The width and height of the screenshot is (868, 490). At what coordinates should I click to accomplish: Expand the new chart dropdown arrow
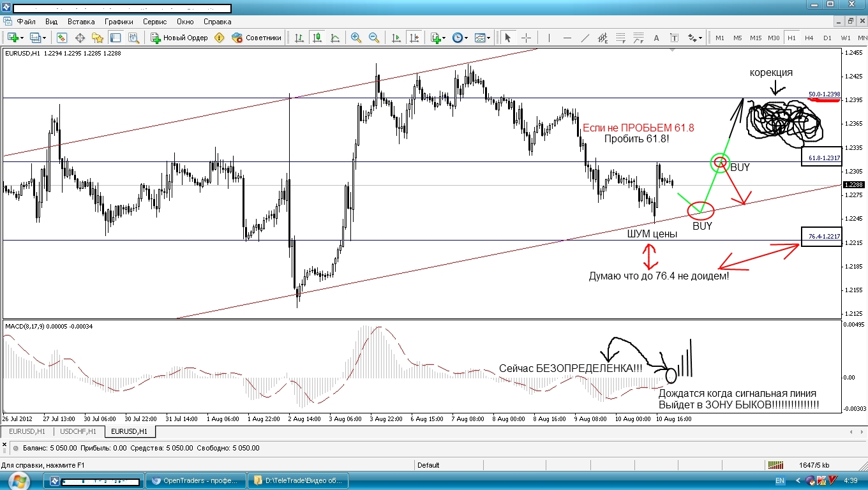click(23, 38)
